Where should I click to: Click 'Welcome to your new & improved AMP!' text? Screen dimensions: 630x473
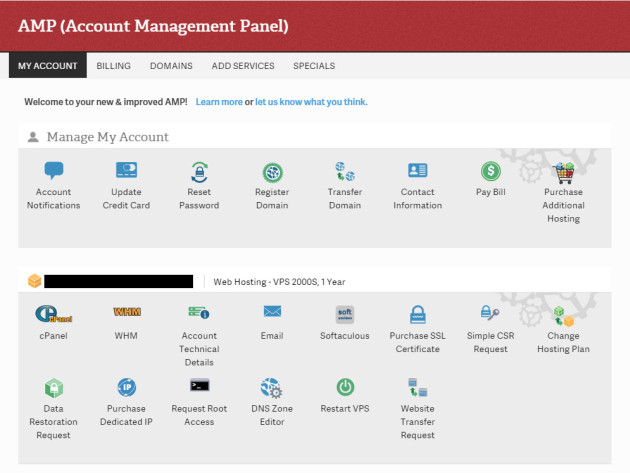(106, 102)
